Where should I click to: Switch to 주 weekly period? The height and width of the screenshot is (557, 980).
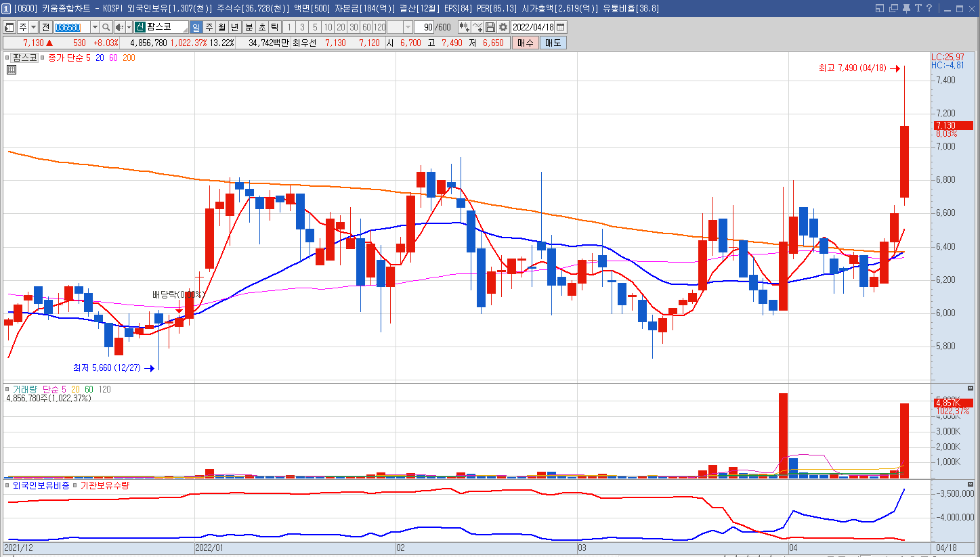coord(209,27)
